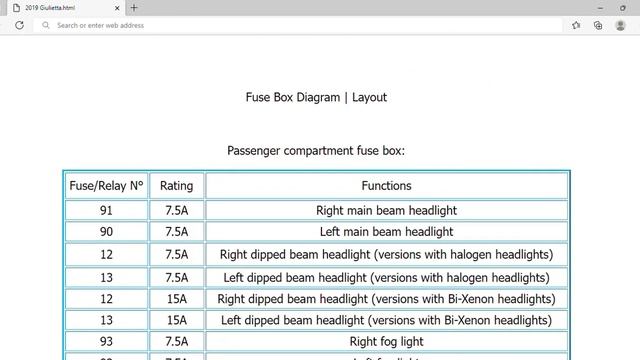Screen dimensions: 640x360
Task: Restore down the browser window
Action: pyautogui.click(x=623, y=8)
